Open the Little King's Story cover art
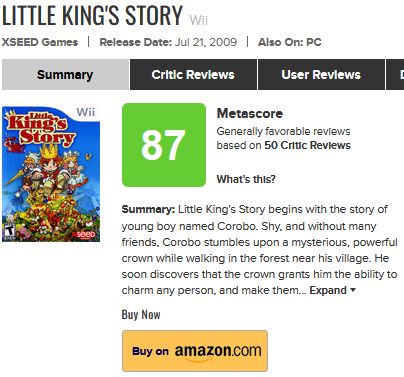 click(x=51, y=174)
